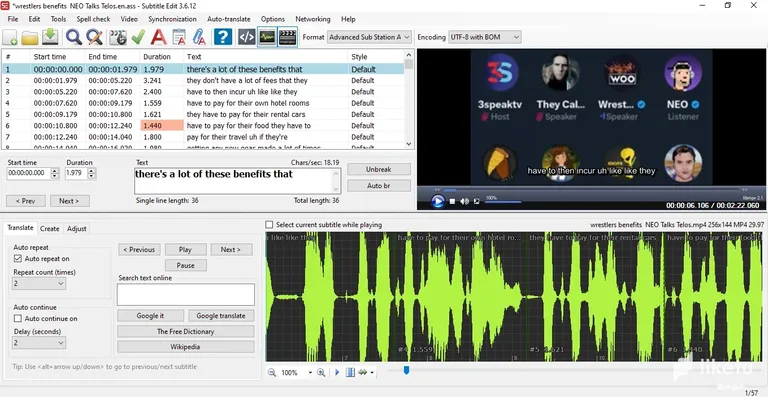
Task: Open the Spell check menu
Action: 93,19
